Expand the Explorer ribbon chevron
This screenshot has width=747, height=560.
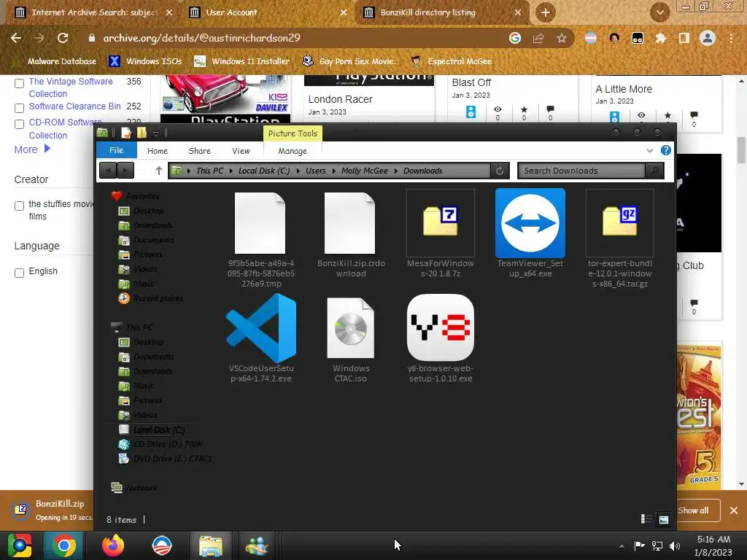pos(650,150)
